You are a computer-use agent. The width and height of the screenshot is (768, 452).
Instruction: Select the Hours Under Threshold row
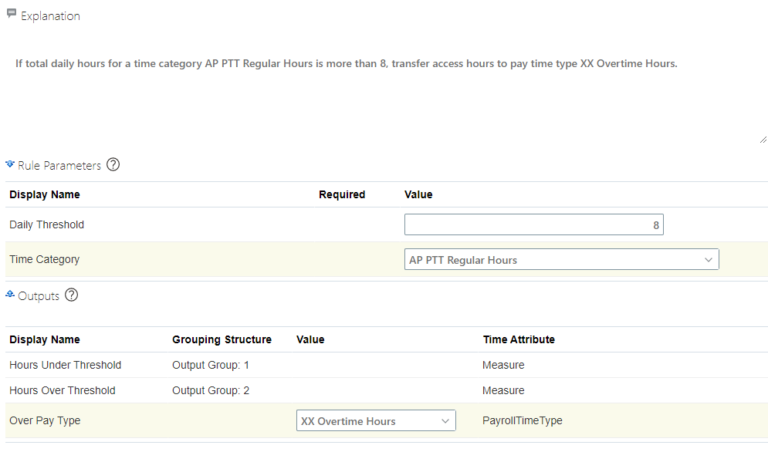(386, 365)
